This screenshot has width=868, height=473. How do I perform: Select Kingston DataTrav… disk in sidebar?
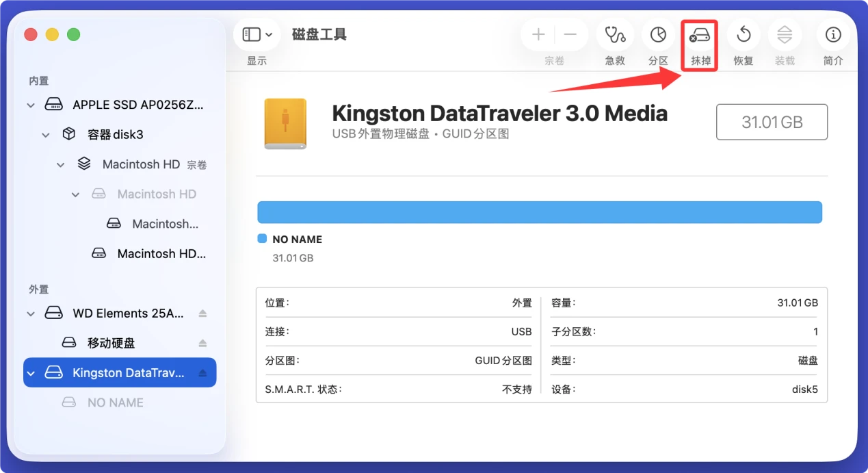pyautogui.click(x=120, y=372)
